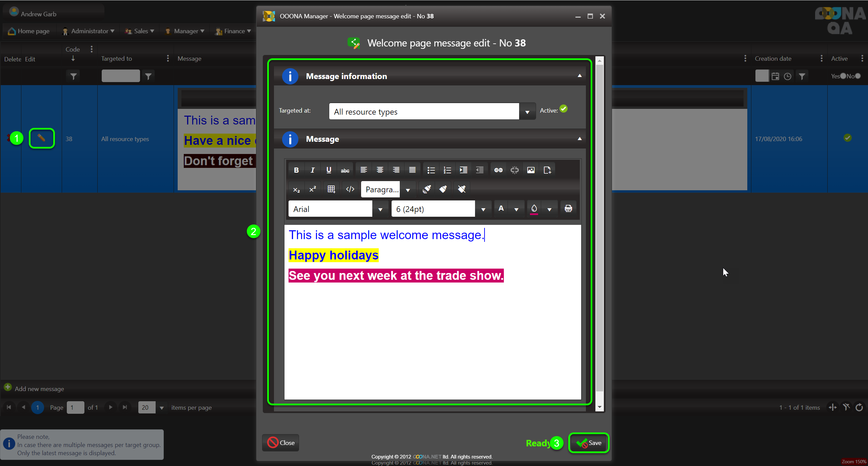Apply italic formatting
Screen dimensions: 868x466
click(313, 170)
